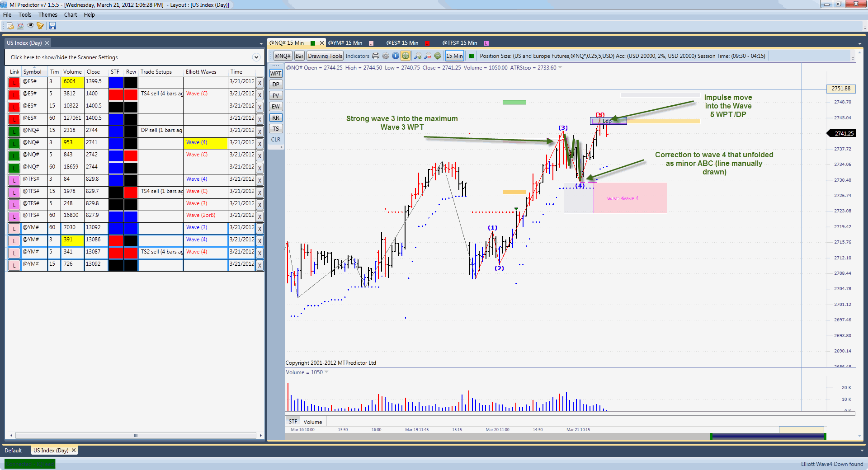Remove the @YM# 15 row with X
Screen dimensions: 868x470
259,265
